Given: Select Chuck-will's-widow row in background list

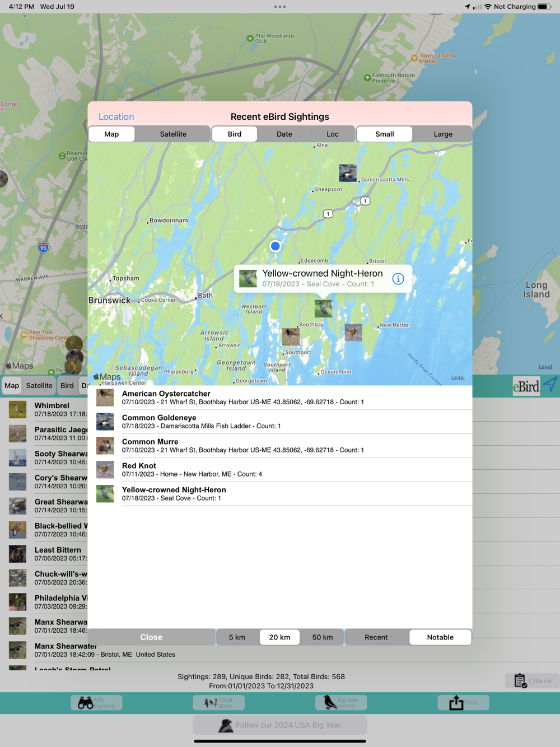Looking at the screenshot, I should (44, 578).
